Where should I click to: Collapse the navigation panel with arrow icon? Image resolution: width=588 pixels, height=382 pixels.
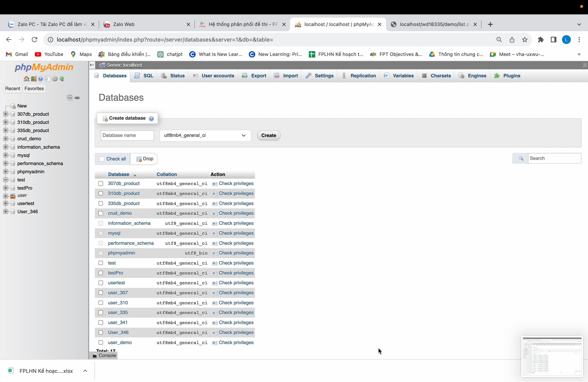pyautogui.click(x=92, y=65)
